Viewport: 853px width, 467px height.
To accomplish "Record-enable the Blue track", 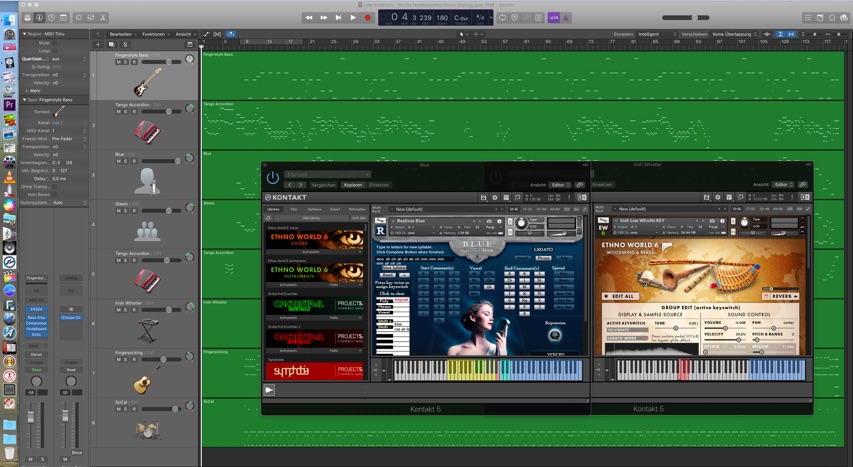I will (x=134, y=161).
